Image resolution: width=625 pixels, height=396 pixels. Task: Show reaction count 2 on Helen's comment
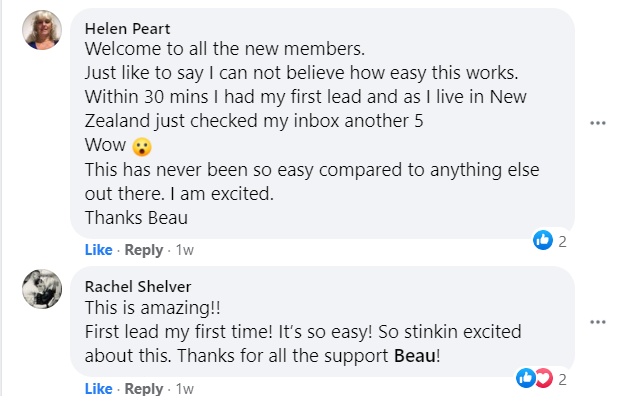562,242
